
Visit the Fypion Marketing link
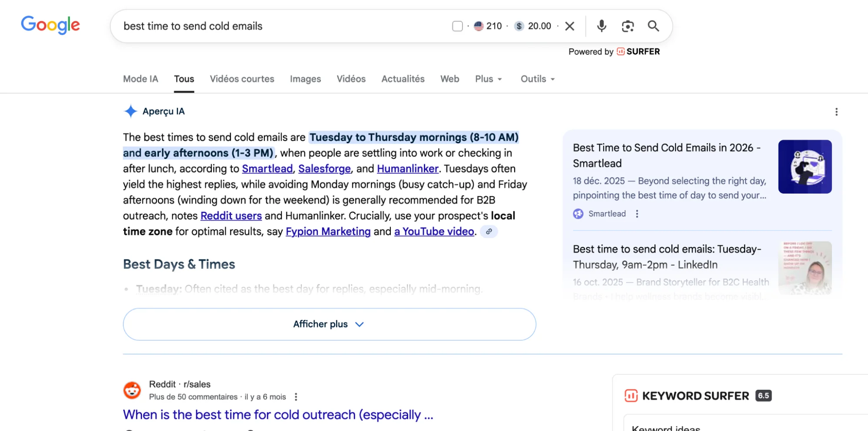(328, 231)
